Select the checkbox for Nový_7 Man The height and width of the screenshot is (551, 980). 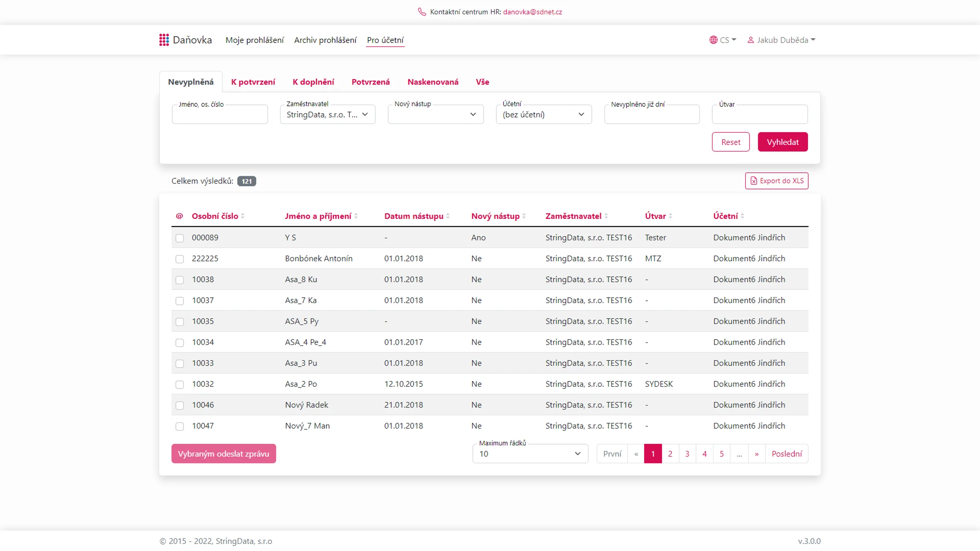tap(180, 426)
